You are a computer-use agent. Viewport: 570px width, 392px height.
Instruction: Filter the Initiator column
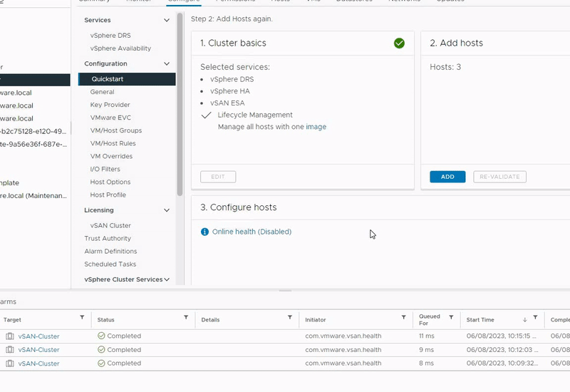(403, 317)
